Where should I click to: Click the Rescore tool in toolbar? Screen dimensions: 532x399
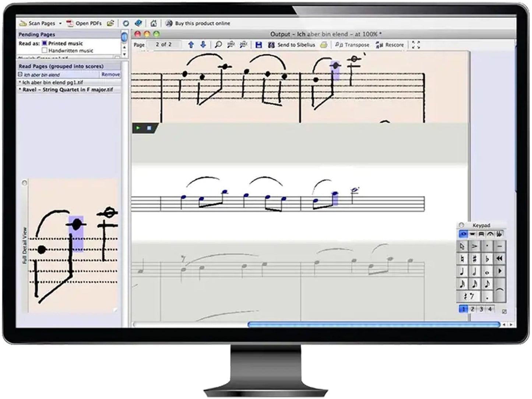tap(390, 45)
